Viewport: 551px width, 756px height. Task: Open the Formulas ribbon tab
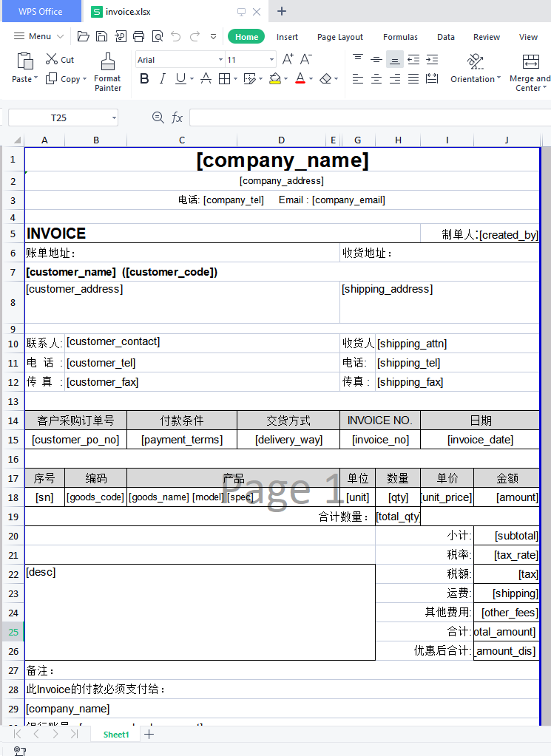(400, 37)
